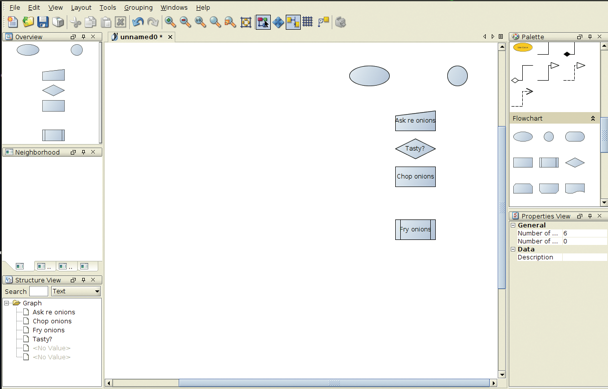Click the Search field in Structure View

(x=38, y=291)
